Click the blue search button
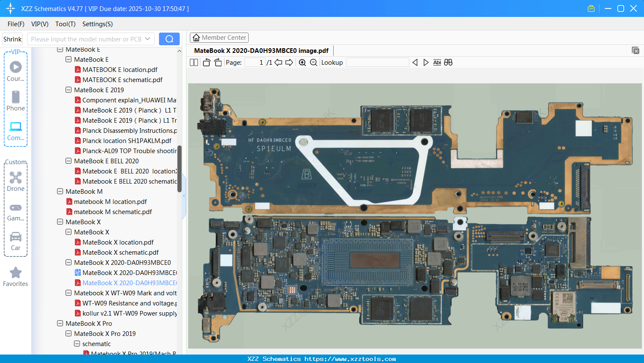Image resolution: width=644 pixels, height=363 pixels. click(x=169, y=39)
